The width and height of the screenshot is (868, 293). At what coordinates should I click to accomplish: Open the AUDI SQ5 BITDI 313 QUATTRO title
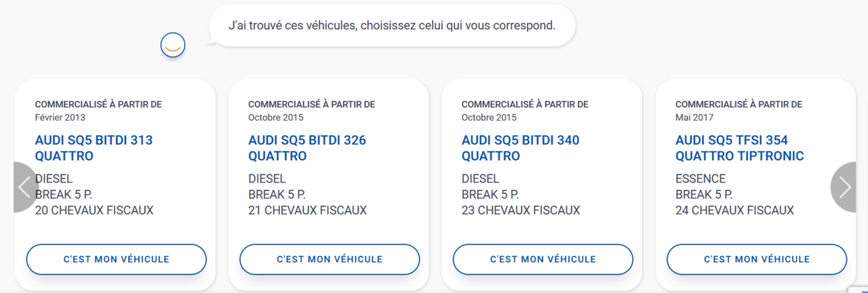point(94,149)
